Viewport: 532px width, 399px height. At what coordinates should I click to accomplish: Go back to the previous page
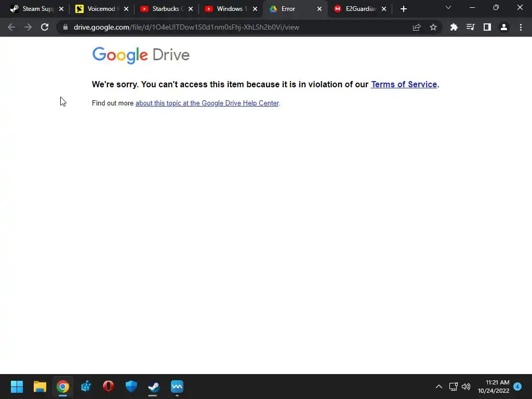(11, 27)
